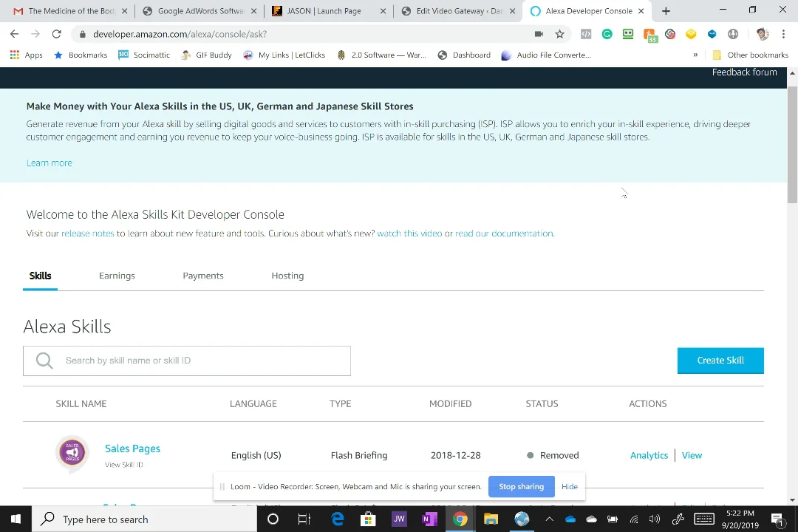The width and height of the screenshot is (798, 532).
Task: Hide the Loom screen sharing notification
Action: 570,487
